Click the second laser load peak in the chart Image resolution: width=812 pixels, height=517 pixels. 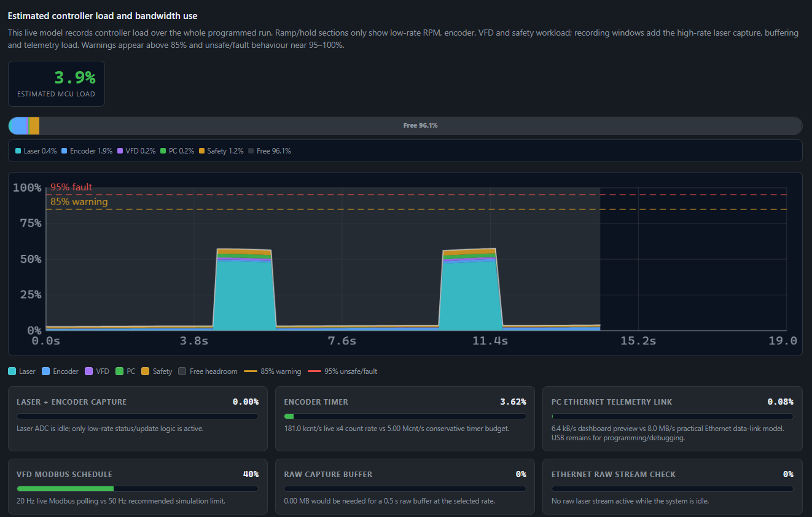tap(470, 290)
